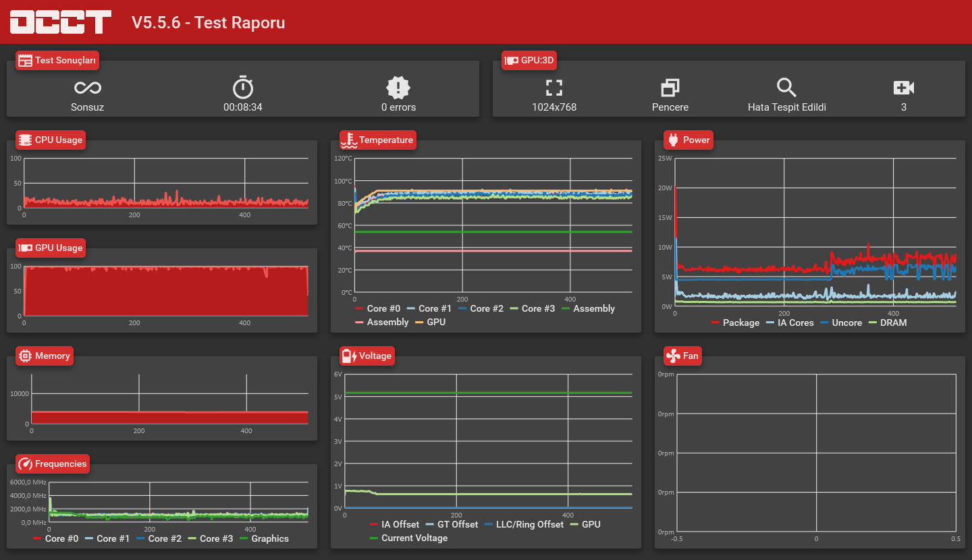Click the Pencere window mode icon
Screen dimensions: 972x560
point(670,88)
